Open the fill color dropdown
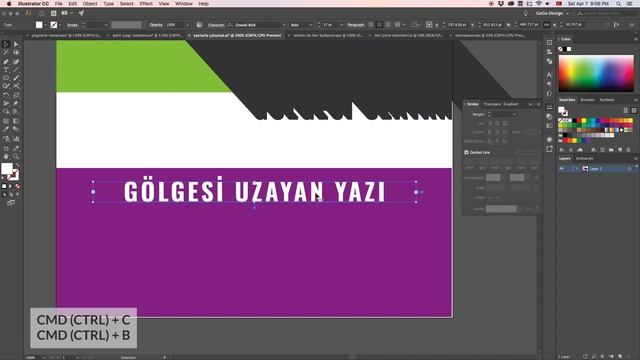This screenshot has width=640, height=360. click(45, 25)
